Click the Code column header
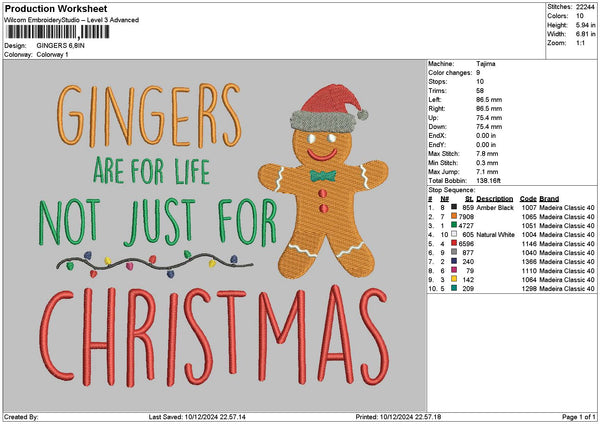The height and width of the screenshot is (424, 600). [528, 198]
